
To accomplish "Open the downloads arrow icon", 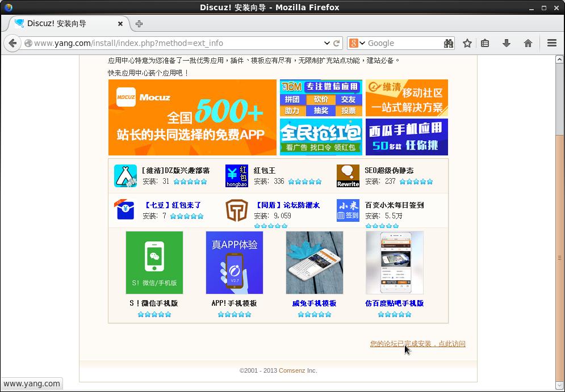I will pos(505,43).
